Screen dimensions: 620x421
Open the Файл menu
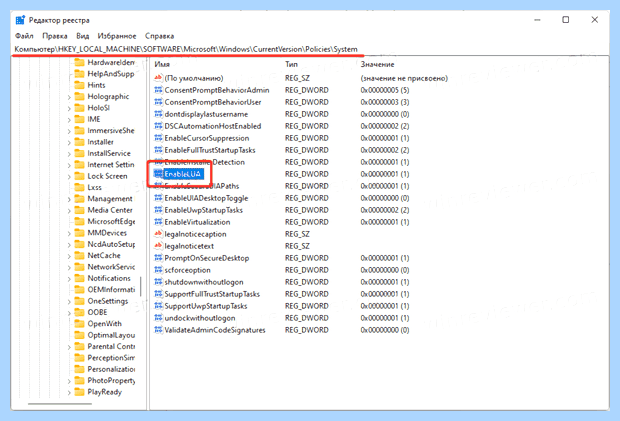tap(24, 36)
